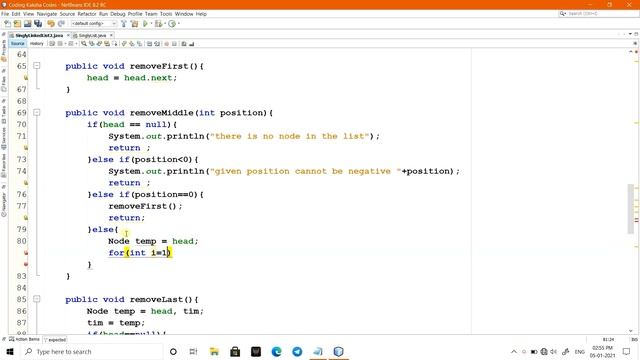640x360 pixels.
Task: Open the Edit menu
Action: [x=16, y=14]
